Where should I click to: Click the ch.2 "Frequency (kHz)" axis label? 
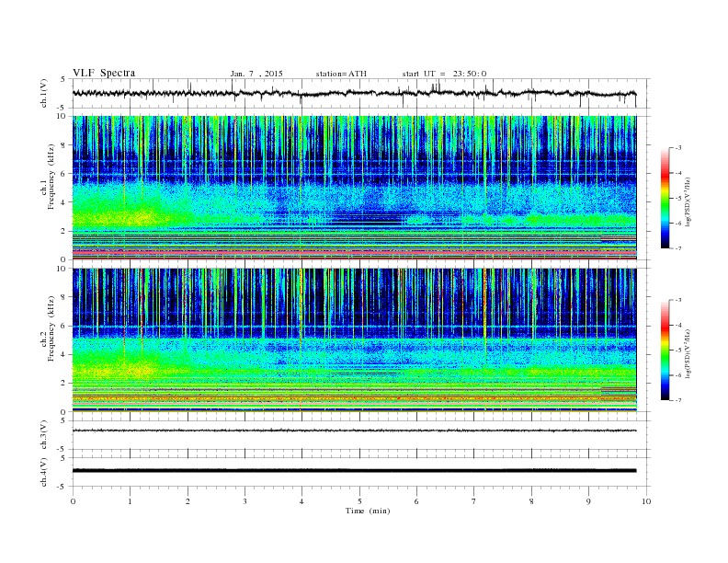pyautogui.click(x=51, y=328)
